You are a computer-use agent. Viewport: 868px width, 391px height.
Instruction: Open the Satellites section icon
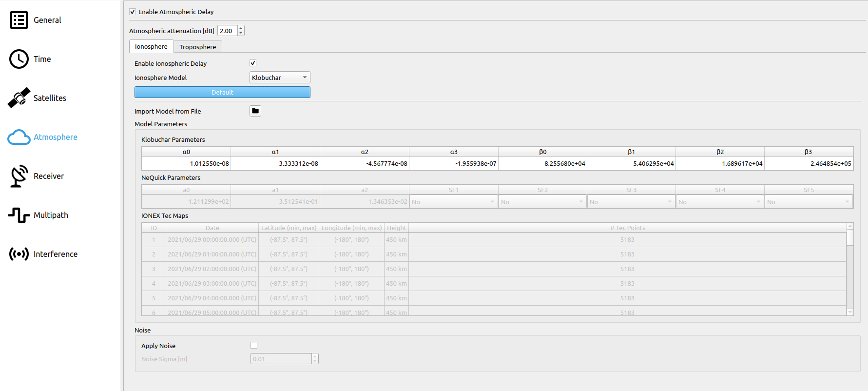(19, 98)
